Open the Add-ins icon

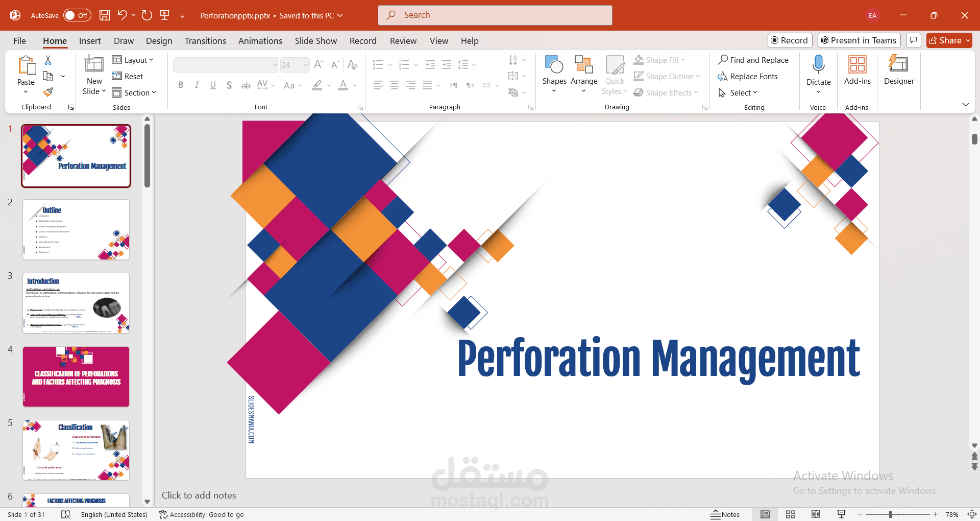click(857, 64)
